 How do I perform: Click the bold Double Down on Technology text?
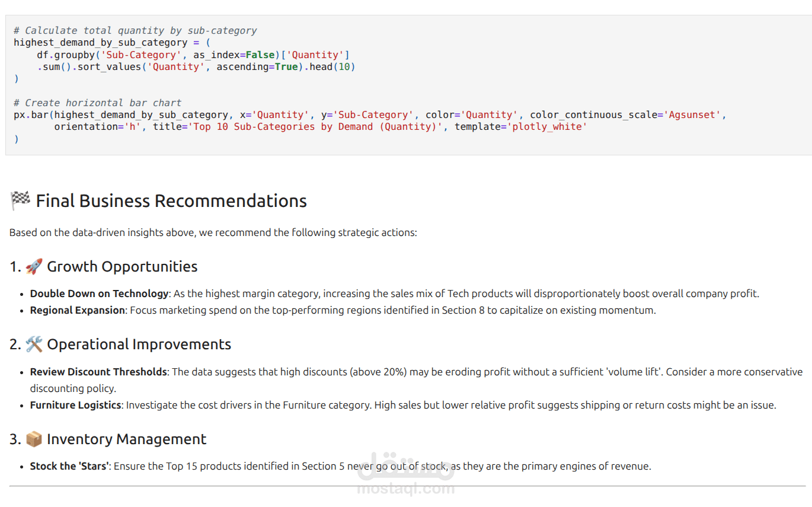coord(99,294)
